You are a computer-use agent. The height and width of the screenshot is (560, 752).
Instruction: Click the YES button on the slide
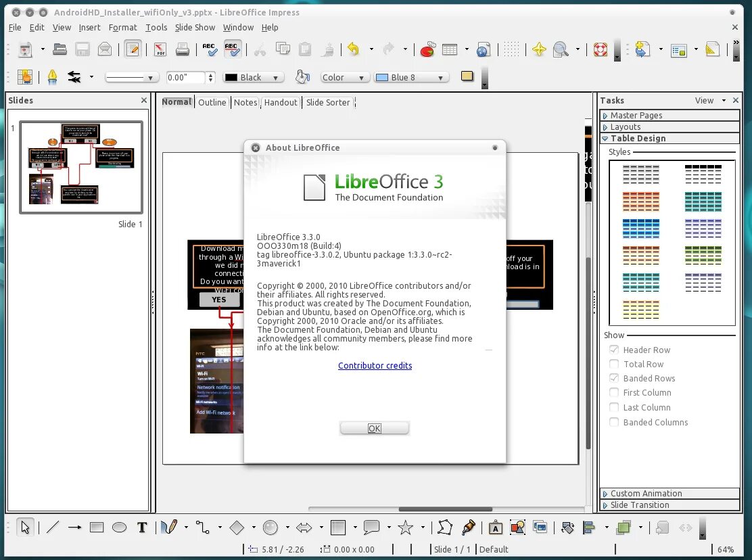click(219, 300)
